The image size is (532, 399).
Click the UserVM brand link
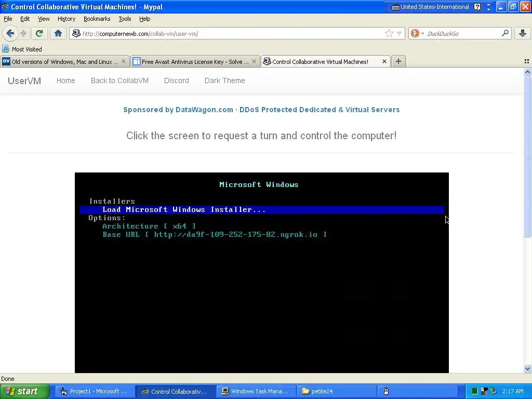tap(24, 81)
